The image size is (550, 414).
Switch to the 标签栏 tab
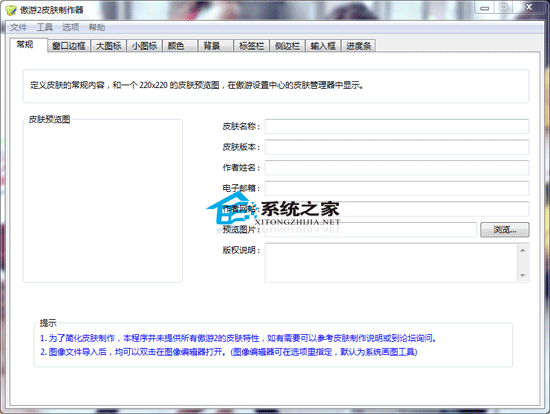point(251,46)
